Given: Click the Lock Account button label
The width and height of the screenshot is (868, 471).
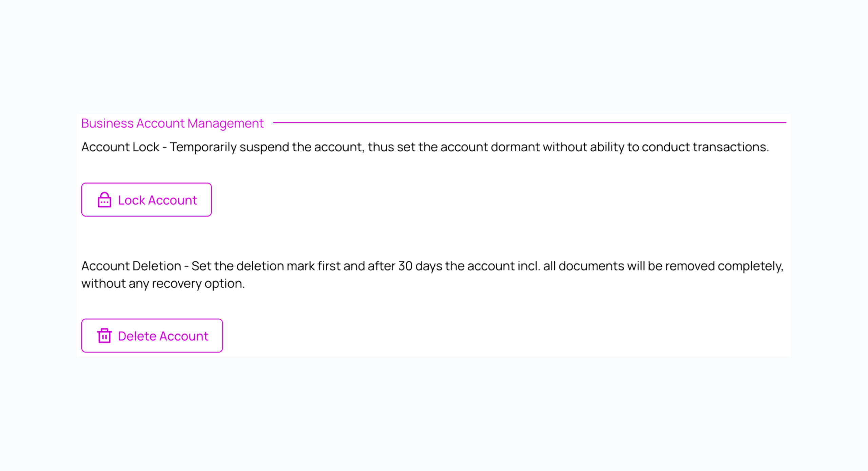Looking at the screenshot, I should pyautogui.click(x=157, y=200).
